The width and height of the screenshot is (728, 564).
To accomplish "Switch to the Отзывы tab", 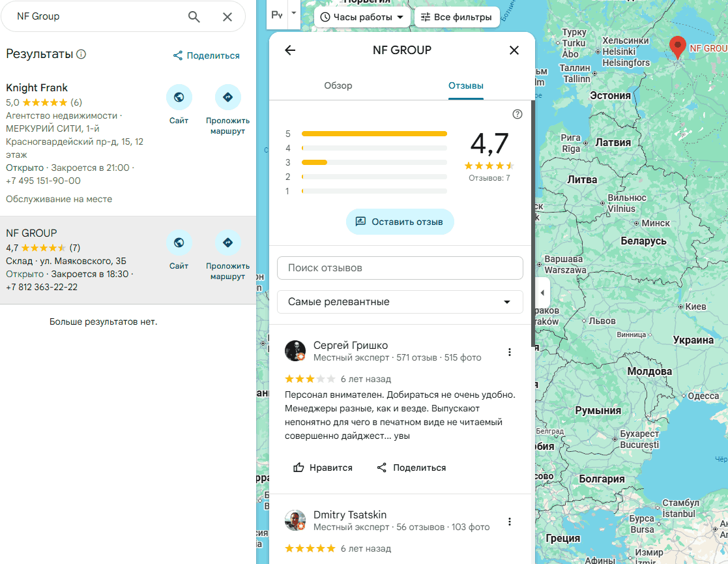I will pyautogui.click(x=466, y=85).
